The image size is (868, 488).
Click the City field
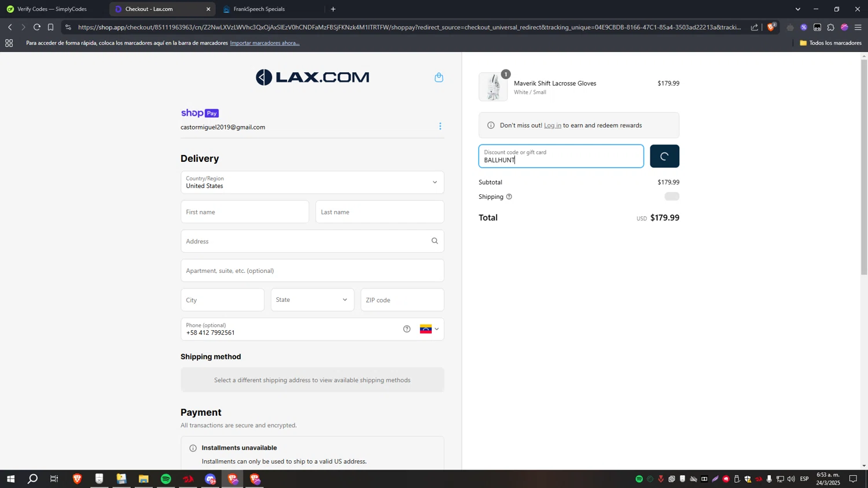pos(222,300)
